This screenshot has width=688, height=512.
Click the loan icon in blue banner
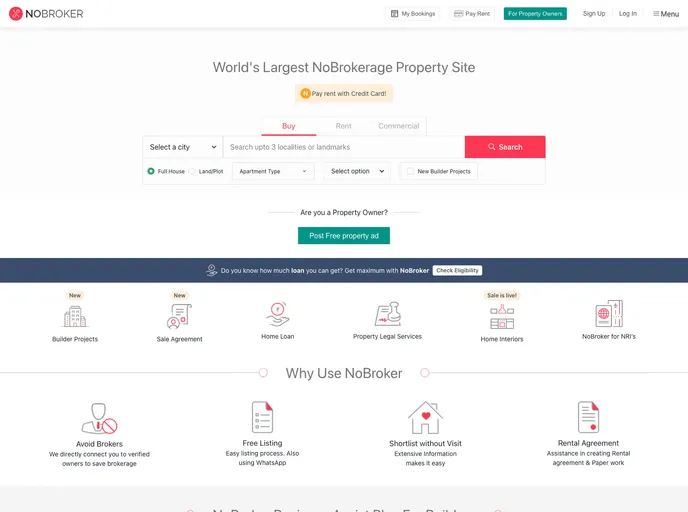[x=211, y=270]
